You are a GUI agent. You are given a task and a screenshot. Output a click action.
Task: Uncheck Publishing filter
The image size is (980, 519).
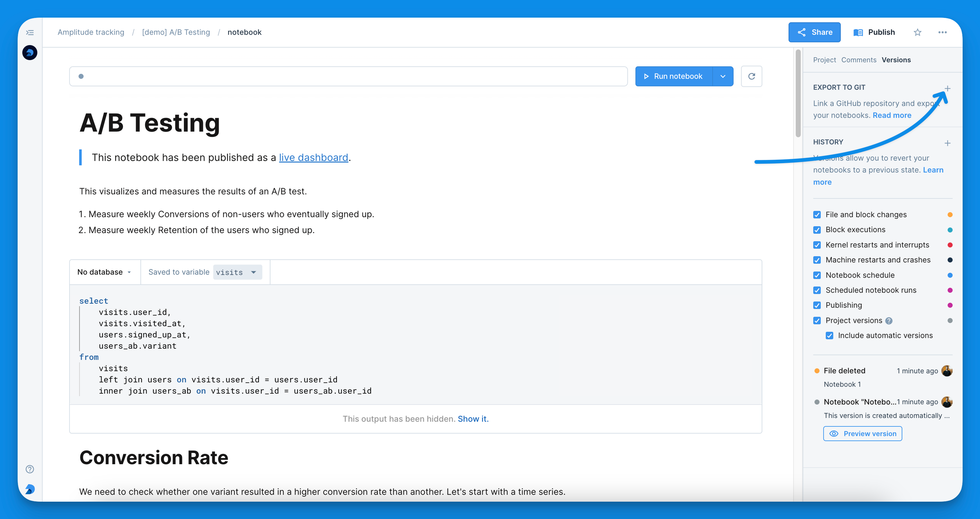point(817,305)
